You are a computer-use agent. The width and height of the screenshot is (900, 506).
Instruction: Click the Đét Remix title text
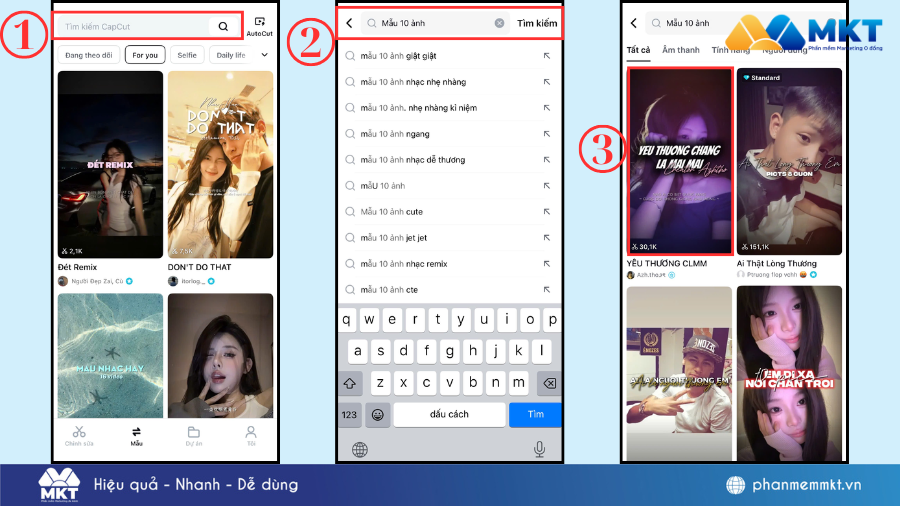coord(77,267)
